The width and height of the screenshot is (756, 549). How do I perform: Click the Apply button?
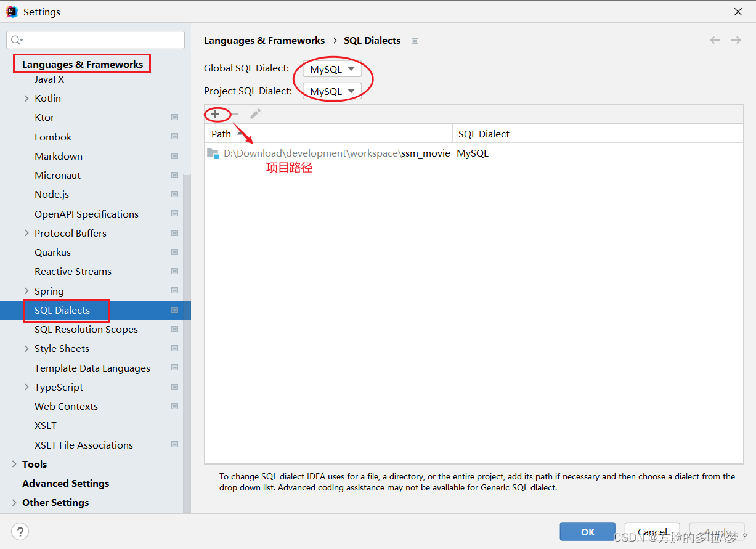click(717, 532)
